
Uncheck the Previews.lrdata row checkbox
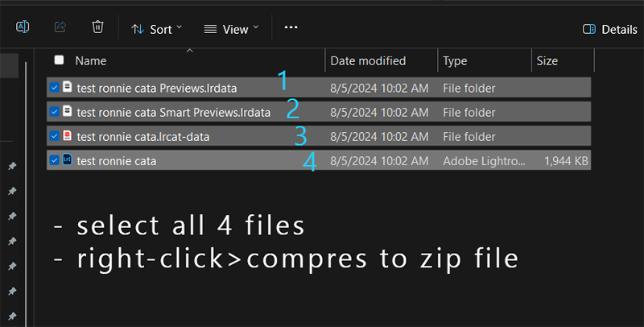(54, 88)
